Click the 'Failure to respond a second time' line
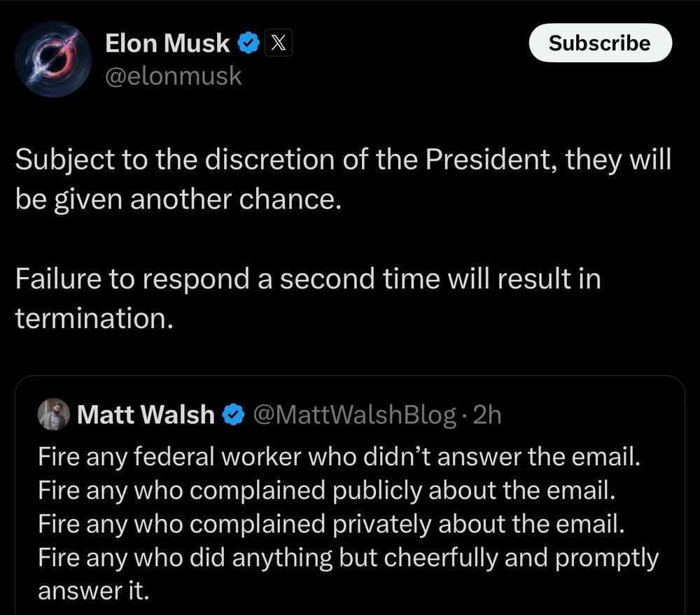 tap(307, 279)
